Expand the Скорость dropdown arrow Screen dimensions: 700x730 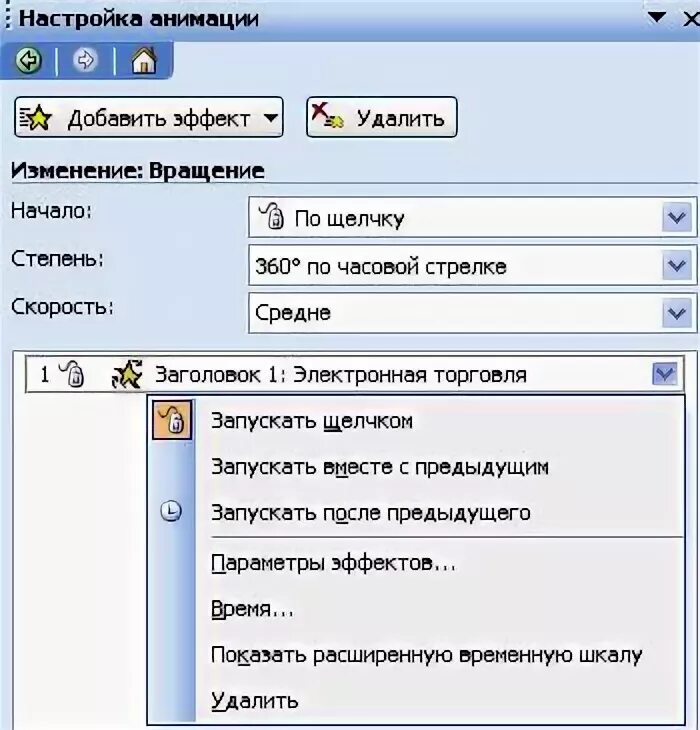[676, 313]
